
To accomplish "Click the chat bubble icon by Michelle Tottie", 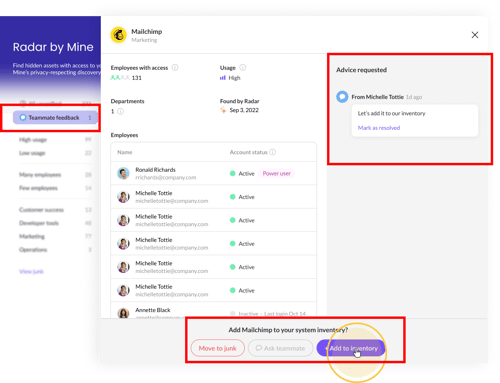I will [x=342, y=97].
